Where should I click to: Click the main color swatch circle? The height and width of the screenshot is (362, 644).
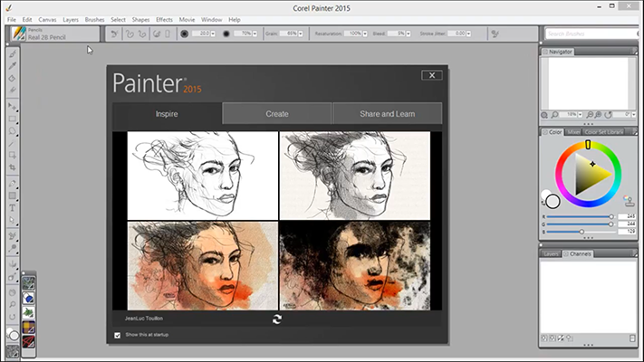click(x=553, y=201)
